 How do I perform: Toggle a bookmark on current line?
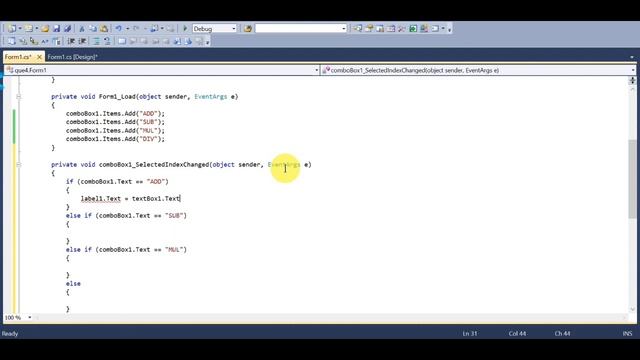122,41
